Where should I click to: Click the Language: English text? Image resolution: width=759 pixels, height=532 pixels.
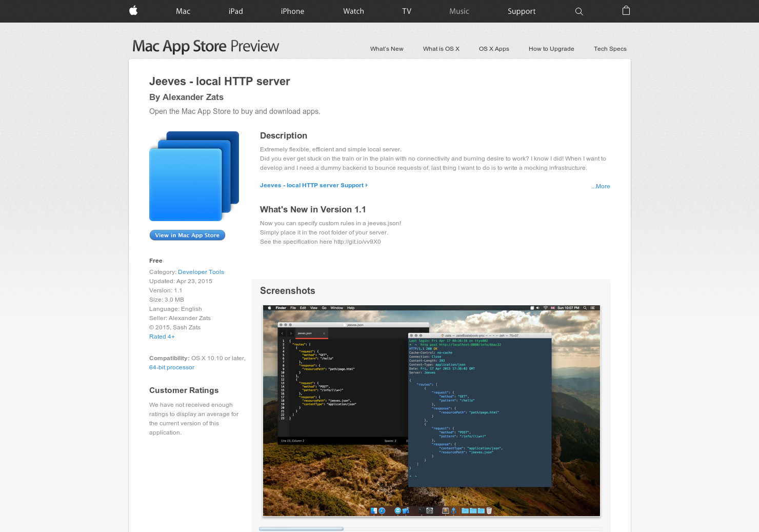pyautogui.click(x=175, y=309)
